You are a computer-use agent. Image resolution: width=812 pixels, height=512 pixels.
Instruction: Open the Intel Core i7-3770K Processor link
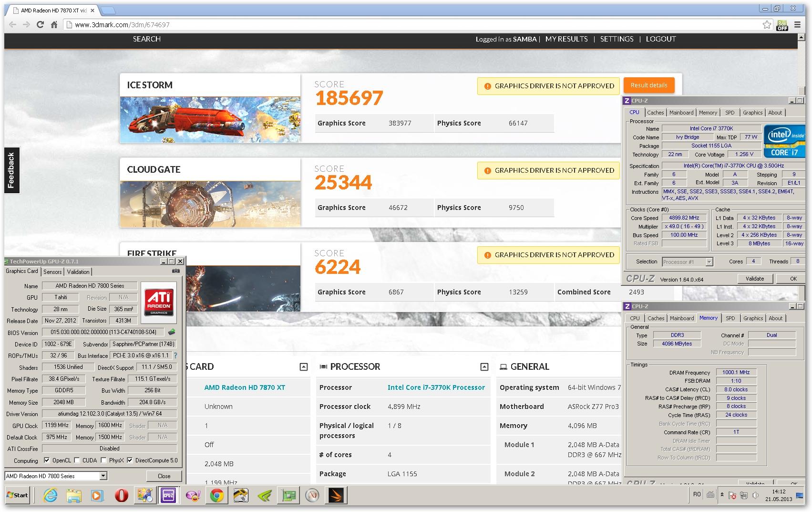tap(436, 387)
